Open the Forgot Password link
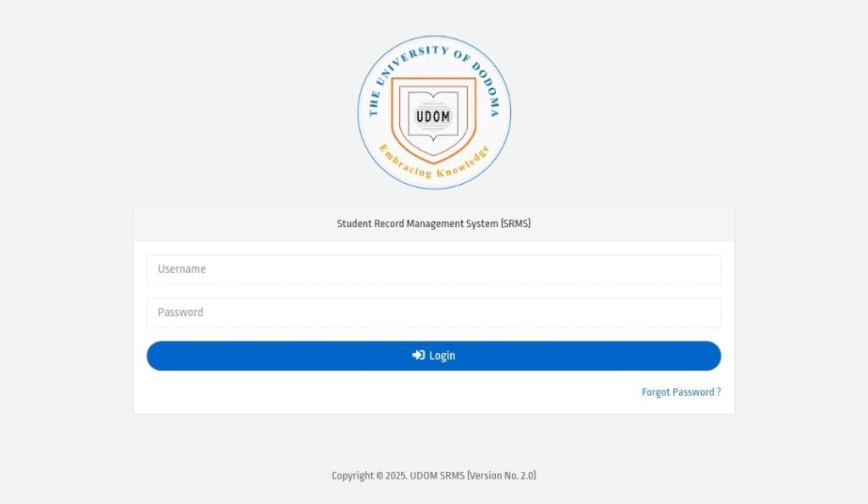This screenshot has height=504, width=868. pos(681,392)
